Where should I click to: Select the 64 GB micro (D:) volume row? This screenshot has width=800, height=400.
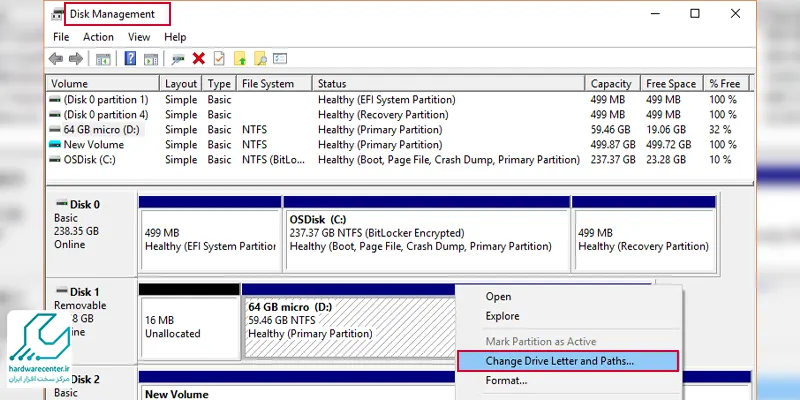[x=400, y=130]
